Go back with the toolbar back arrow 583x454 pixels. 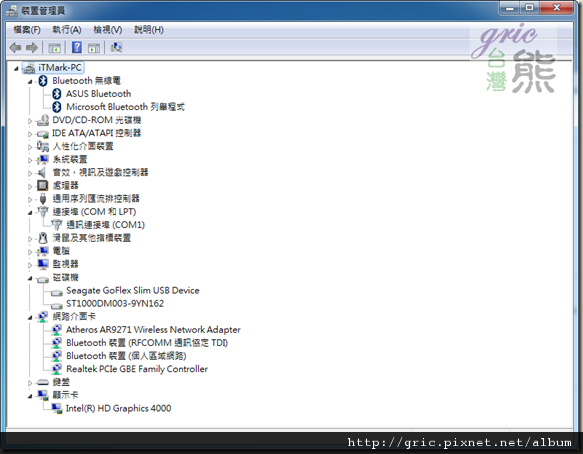tap(15, 48)
